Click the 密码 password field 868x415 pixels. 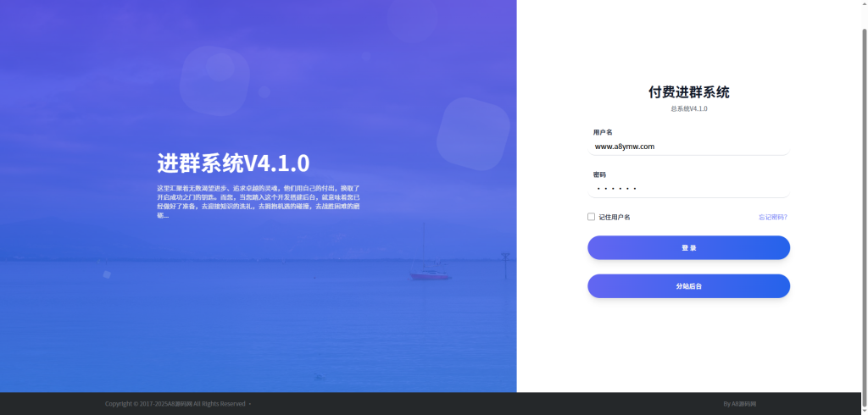(688, 189)
